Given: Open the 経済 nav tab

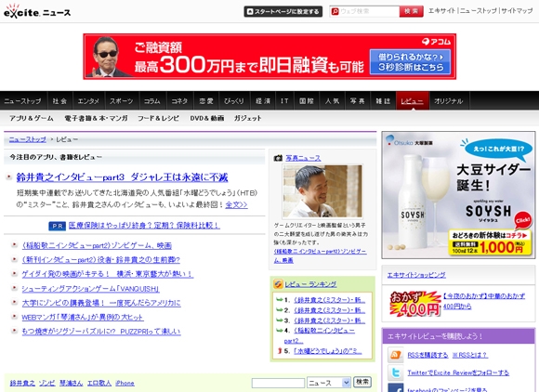Looking at the screenshot, I should click(x=263, y=101).
